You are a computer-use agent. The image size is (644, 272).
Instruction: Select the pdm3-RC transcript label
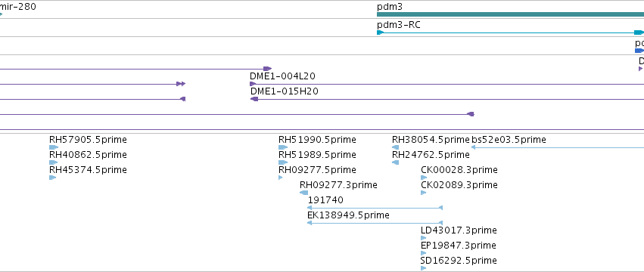[x=398, y=25]
